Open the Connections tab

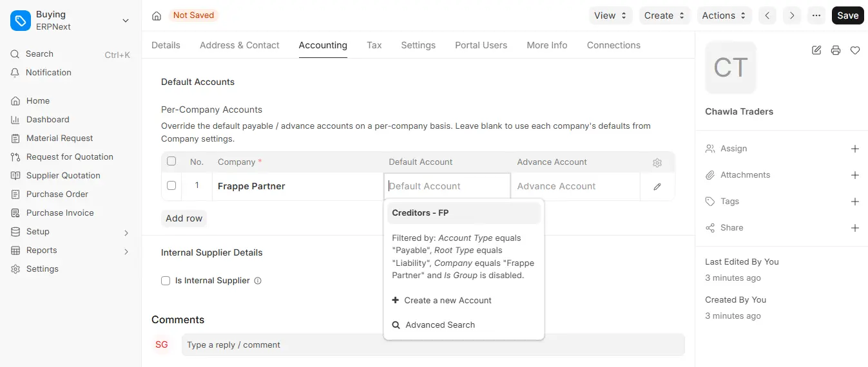(x=613, y=45)
